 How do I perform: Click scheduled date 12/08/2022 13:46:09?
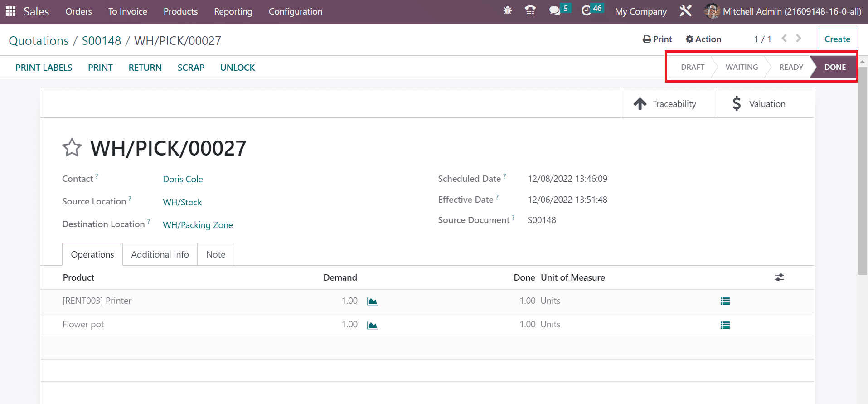pos(567,179)
